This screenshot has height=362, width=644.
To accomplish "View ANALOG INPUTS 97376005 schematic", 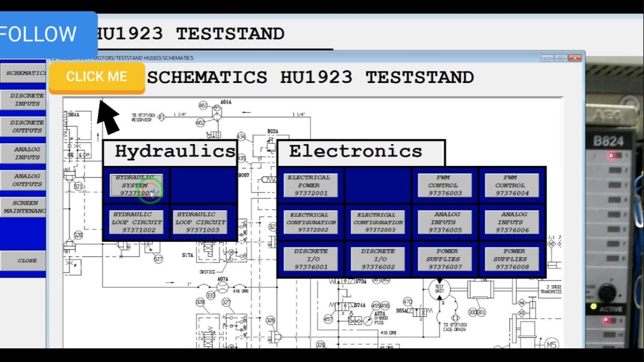I will click(445, 222).
